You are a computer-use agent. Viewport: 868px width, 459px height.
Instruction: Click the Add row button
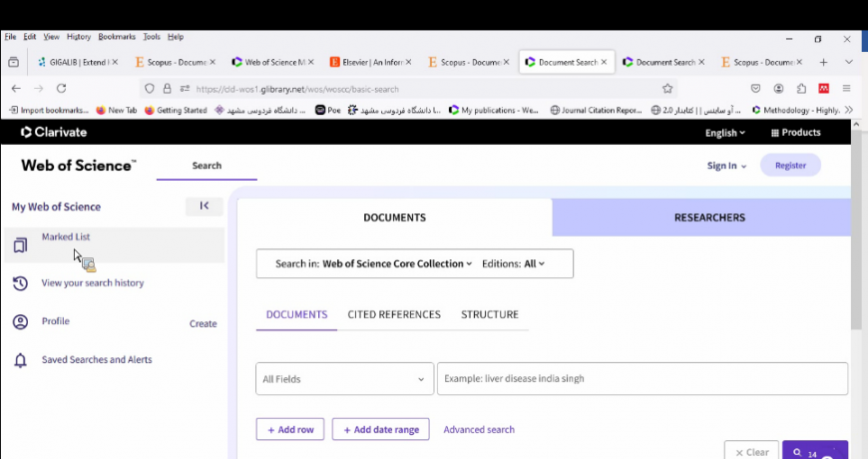pos(290,430)
